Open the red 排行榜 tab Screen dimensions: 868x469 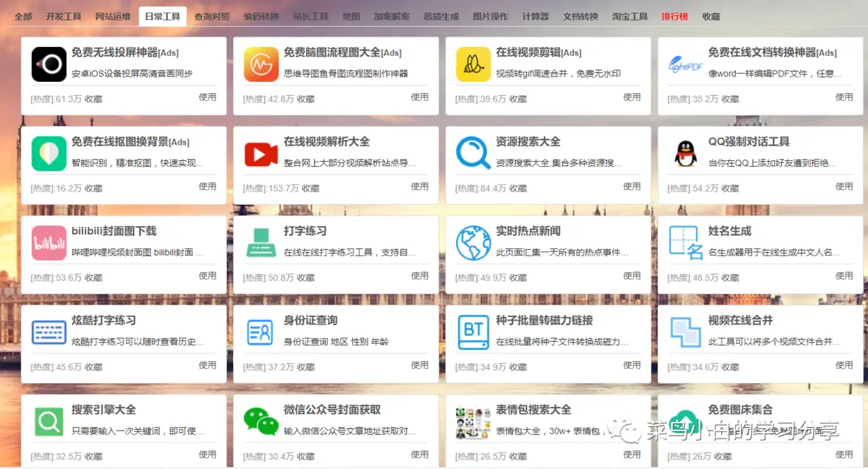click(x=675, y=16)
